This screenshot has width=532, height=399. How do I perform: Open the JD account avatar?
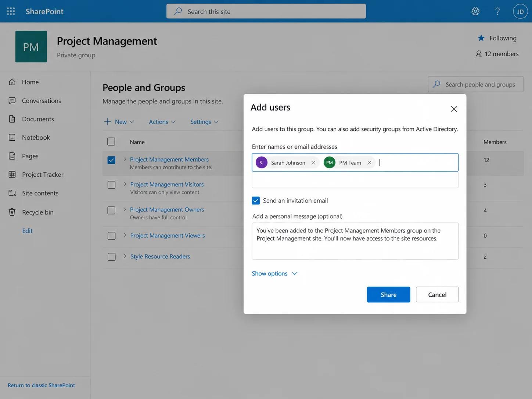tap(520, 11)
